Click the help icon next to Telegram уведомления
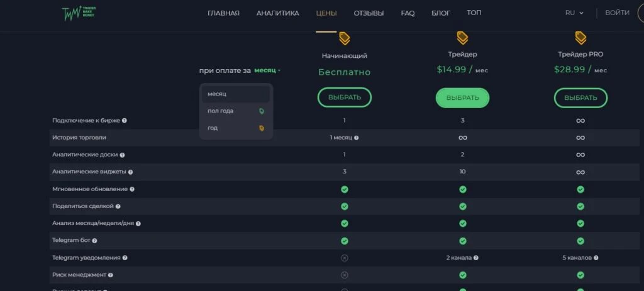Image resolution: width=644 pixels, height=291 pixels. (x=125, y=258)
